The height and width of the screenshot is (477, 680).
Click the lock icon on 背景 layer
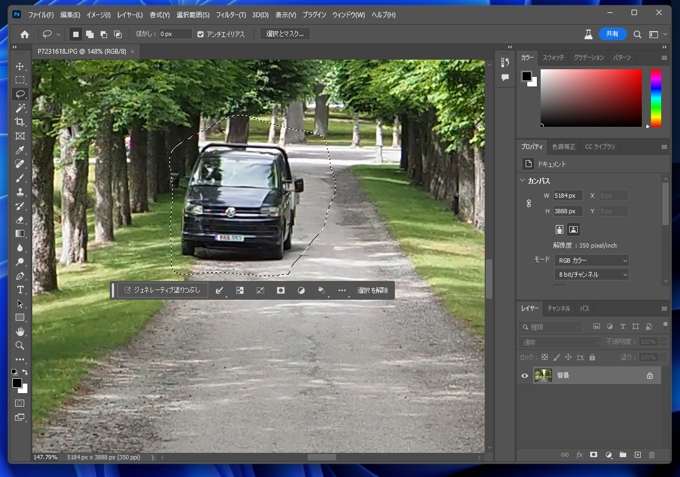649,376
